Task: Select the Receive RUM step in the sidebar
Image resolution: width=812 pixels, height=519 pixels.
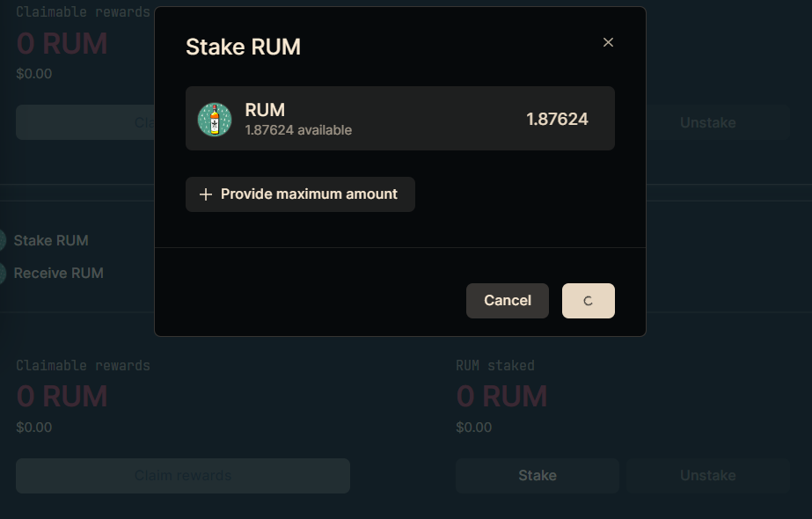Action: pyautogui.click(x=59, y=273)
